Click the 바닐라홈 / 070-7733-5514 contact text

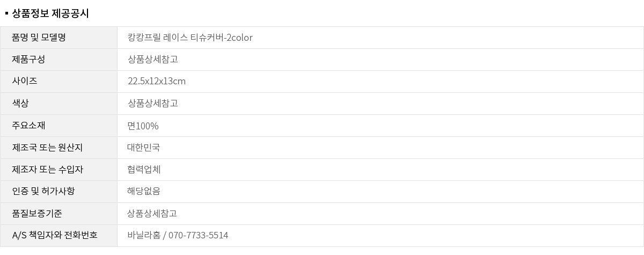pos(178,236)
